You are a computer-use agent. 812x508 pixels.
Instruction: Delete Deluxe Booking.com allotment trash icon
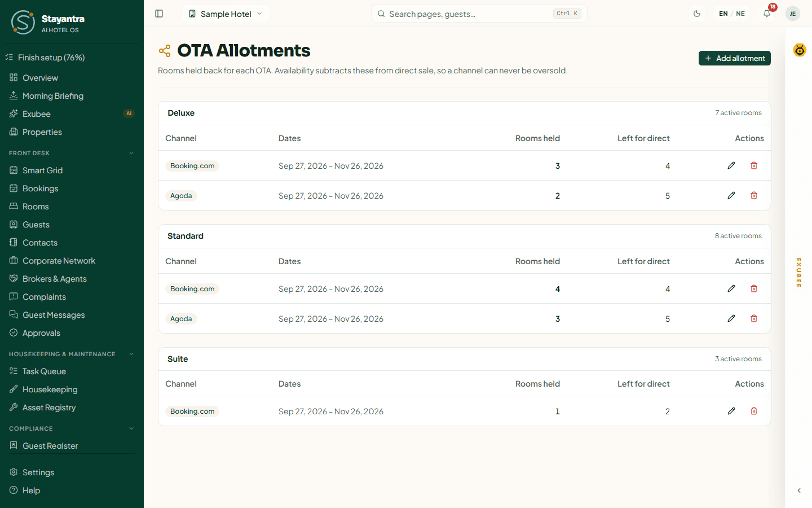[754, 165]
